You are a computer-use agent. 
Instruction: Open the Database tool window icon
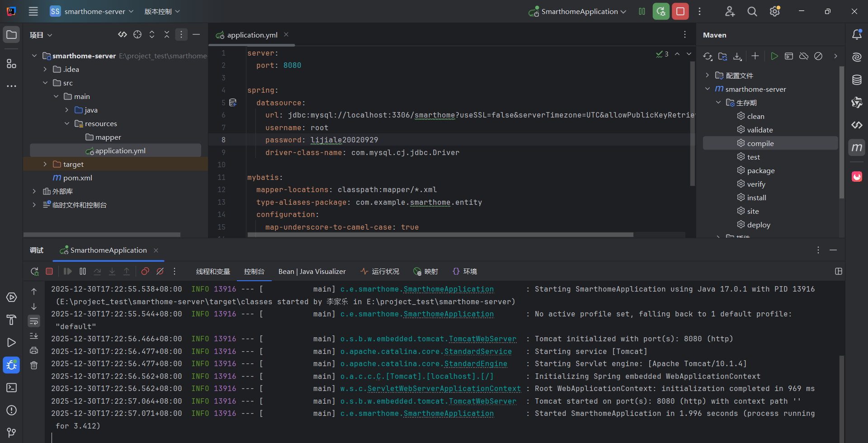pos(857,80)
